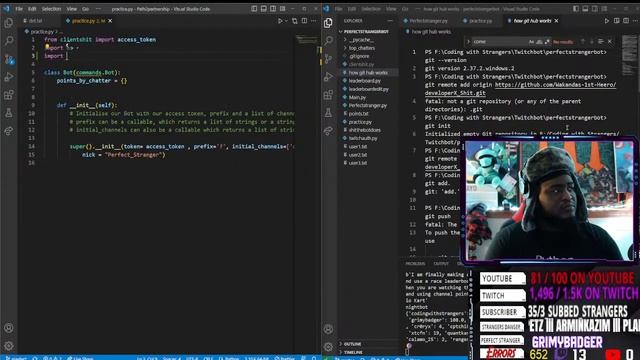Open Explorer view in left VS Code window
The image size is (640, 360).
click(x=9, y=23)
